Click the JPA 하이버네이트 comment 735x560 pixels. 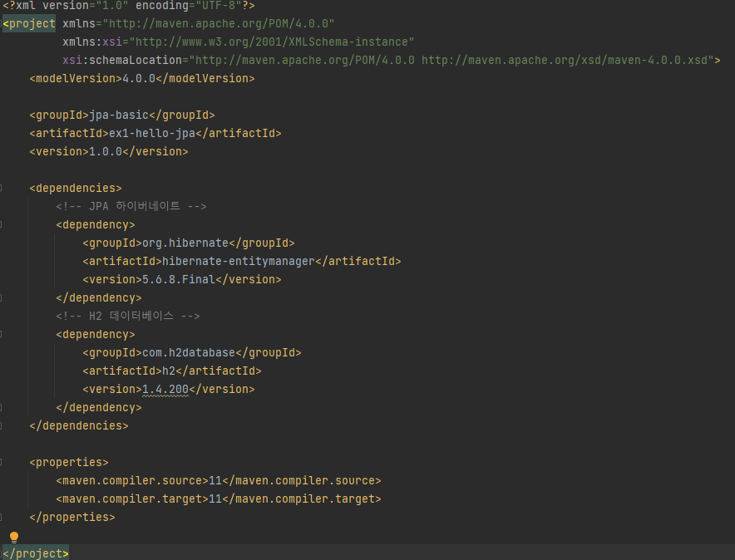coord(131,206)
